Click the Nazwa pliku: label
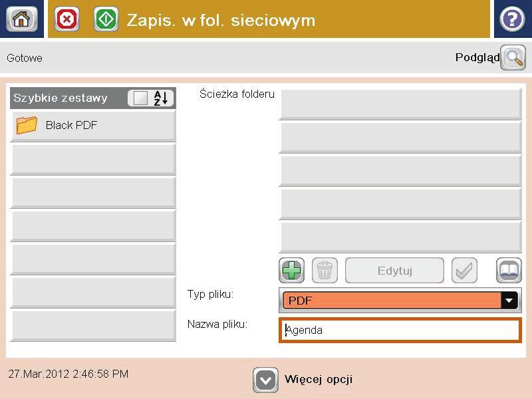 click(x=217, y=325)
